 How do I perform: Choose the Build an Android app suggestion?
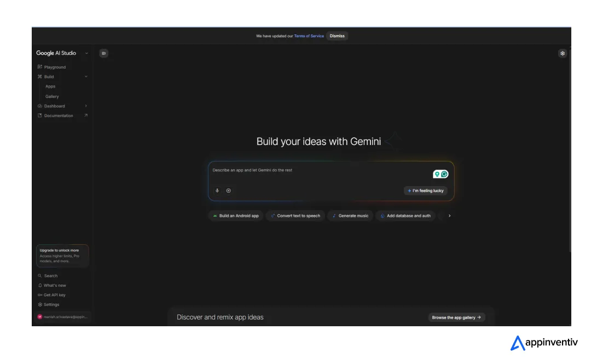[x=236, y=216]
